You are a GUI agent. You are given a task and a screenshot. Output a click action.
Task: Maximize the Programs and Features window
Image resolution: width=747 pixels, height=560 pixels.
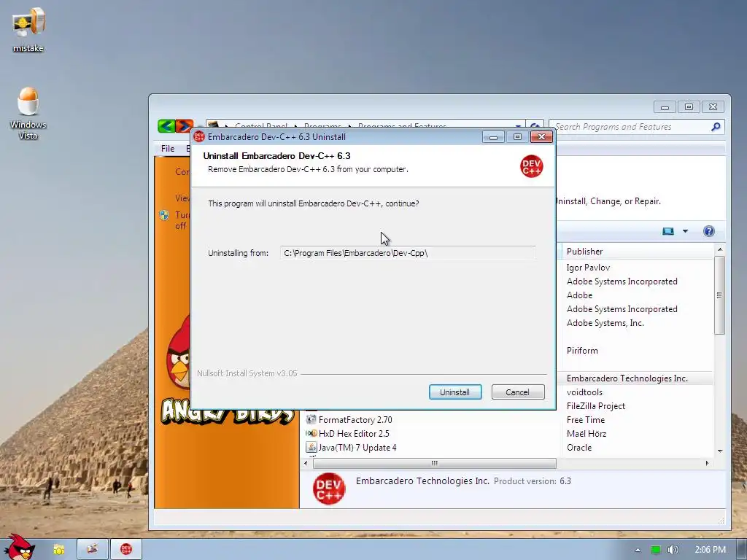point(689,107)
